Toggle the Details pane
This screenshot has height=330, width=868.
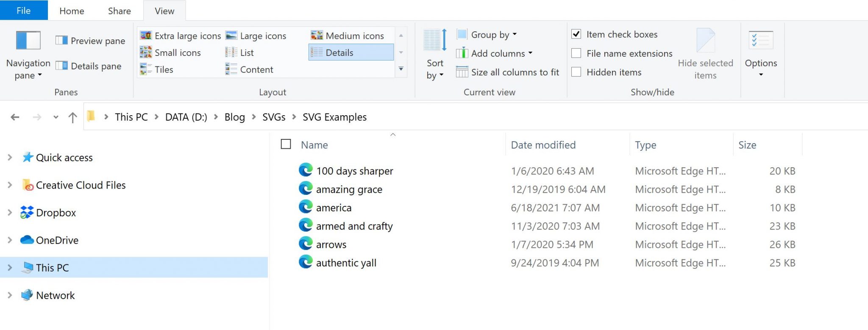(89, 66)
